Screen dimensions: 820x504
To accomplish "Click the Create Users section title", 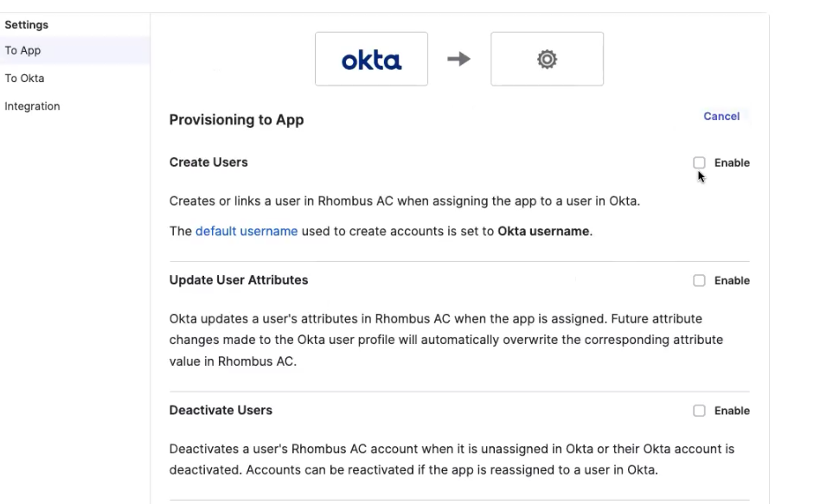I will click(208, 162).
